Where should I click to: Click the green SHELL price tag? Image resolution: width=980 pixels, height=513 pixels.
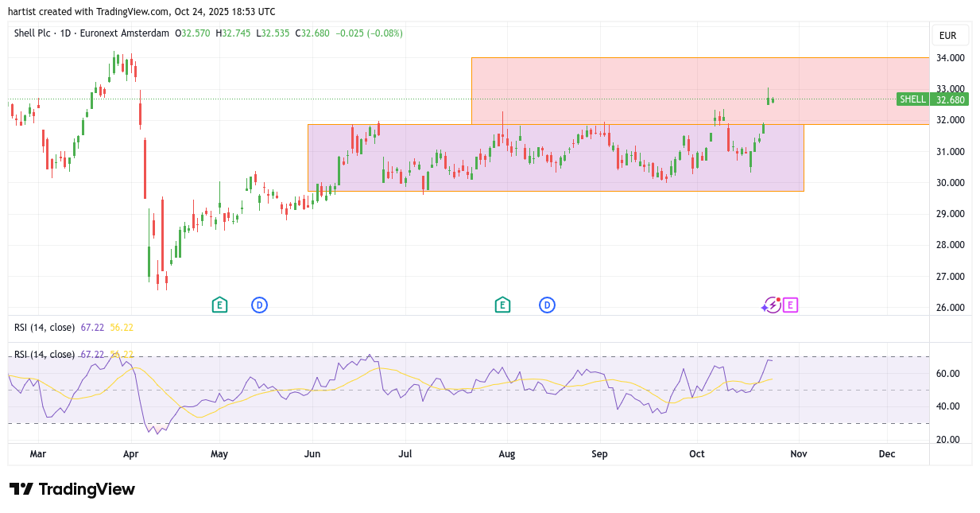(912, 99)
